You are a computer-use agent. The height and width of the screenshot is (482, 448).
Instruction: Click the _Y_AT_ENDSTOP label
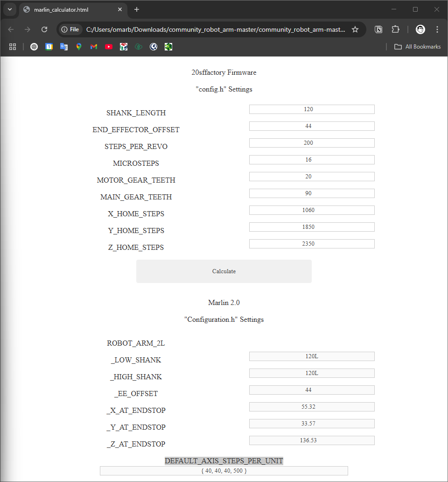pyautogui.click(x=136, y=427)
